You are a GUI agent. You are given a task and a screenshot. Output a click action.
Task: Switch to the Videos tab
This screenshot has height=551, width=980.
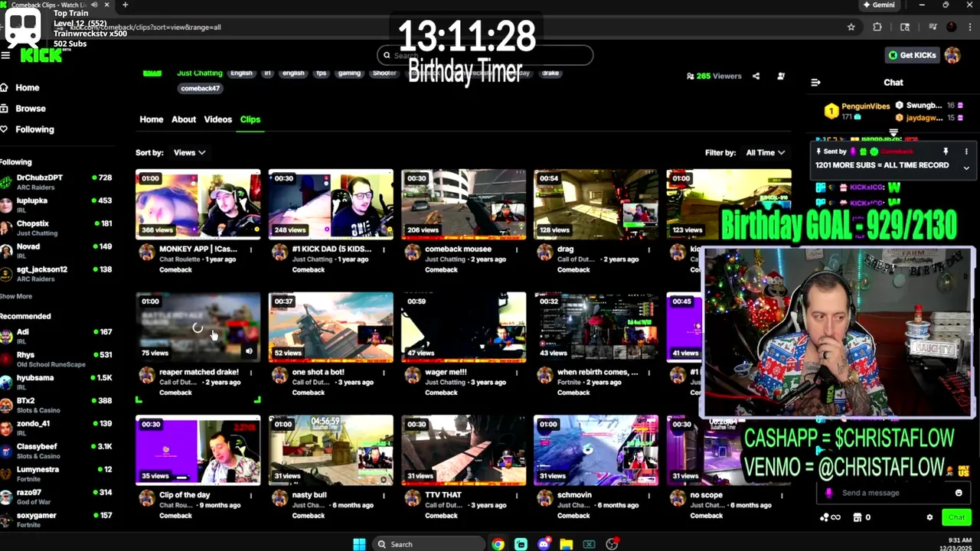(x=217, y=119)
